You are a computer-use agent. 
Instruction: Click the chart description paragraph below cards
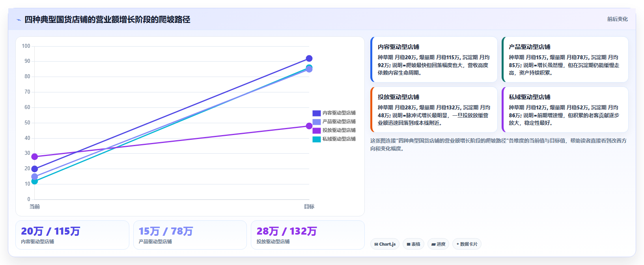click(x=498, y=145)
